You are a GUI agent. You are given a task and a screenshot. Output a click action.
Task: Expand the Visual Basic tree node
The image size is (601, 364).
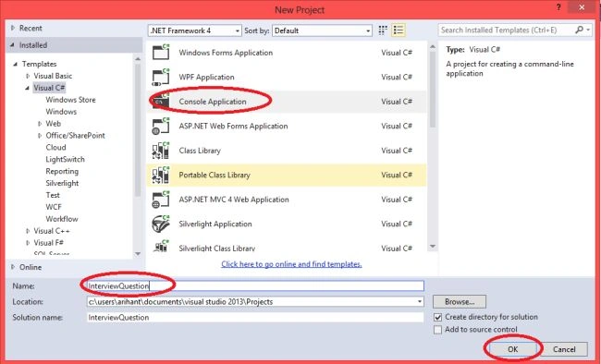pos(28,76)
